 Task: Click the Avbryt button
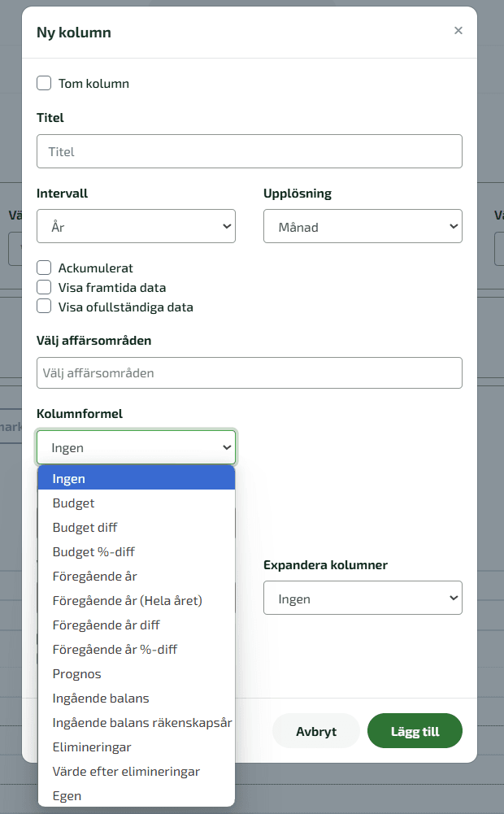pos(316,731)
